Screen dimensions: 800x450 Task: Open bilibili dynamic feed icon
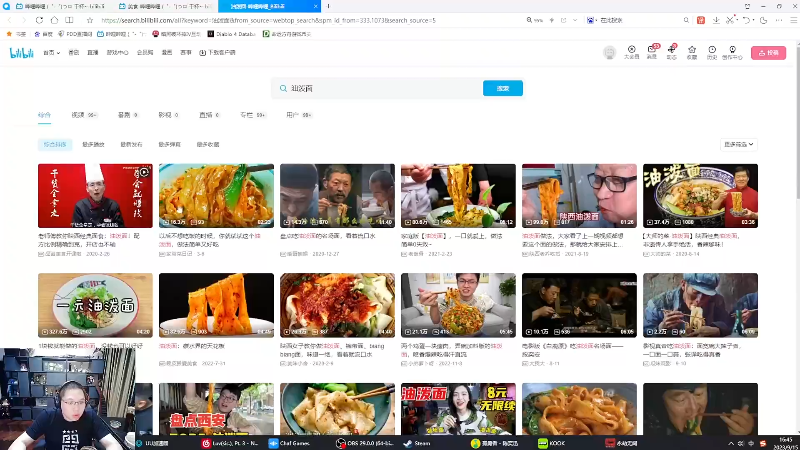point(671,52)
